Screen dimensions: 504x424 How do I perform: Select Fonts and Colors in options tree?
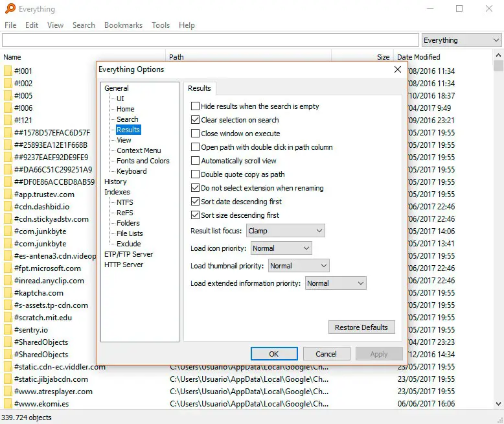click(x=143, y=161)
